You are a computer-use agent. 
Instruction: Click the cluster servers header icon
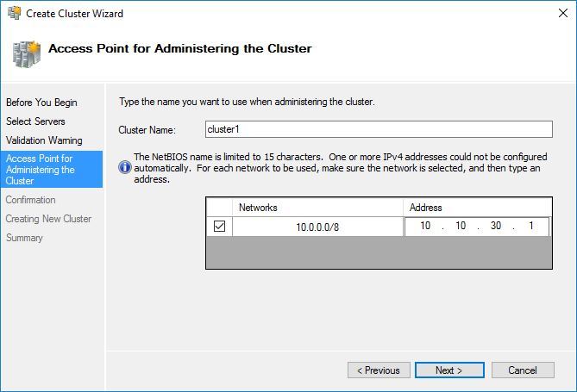coord(25,53)
